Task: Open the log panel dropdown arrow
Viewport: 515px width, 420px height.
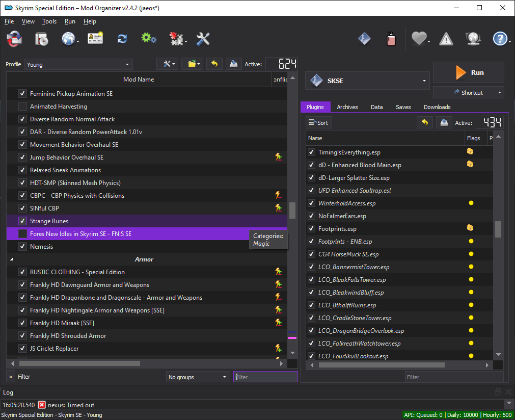Action: point(509,403)
